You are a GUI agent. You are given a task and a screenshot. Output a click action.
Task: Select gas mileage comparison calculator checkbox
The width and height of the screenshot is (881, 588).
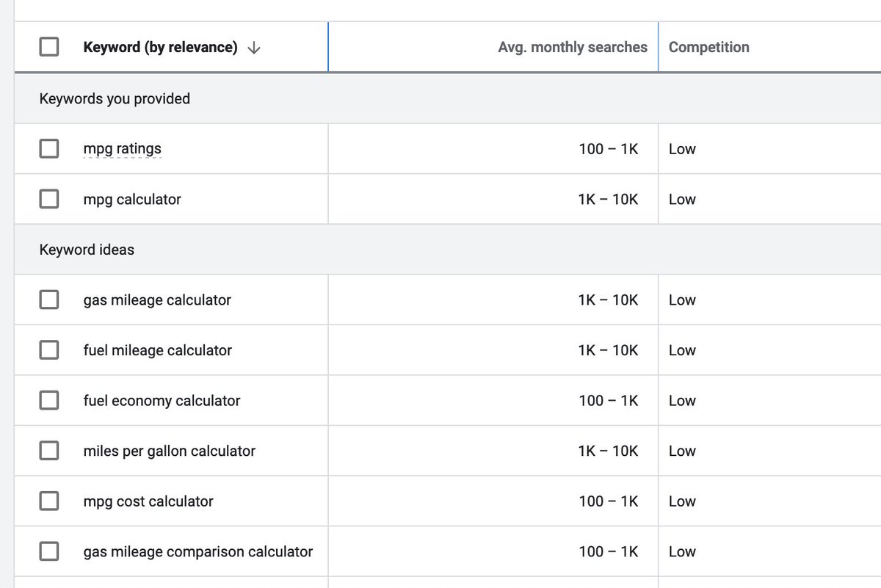[48, 551]
